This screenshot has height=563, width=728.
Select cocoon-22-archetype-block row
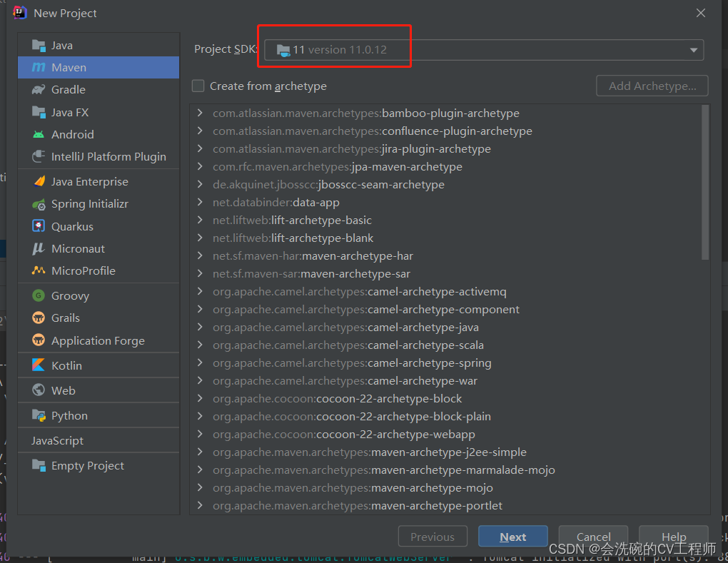(x=445, y=399)
